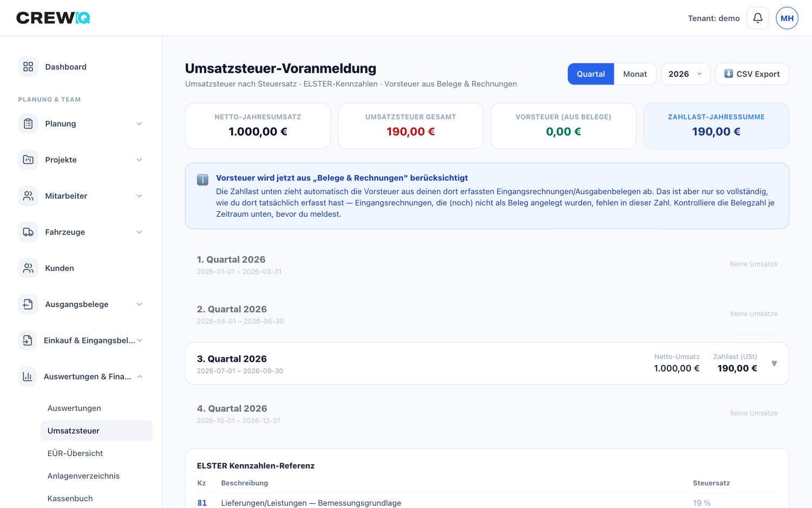Click the Umsatzsteuer-Voranmeldung page title

point(280,68)
